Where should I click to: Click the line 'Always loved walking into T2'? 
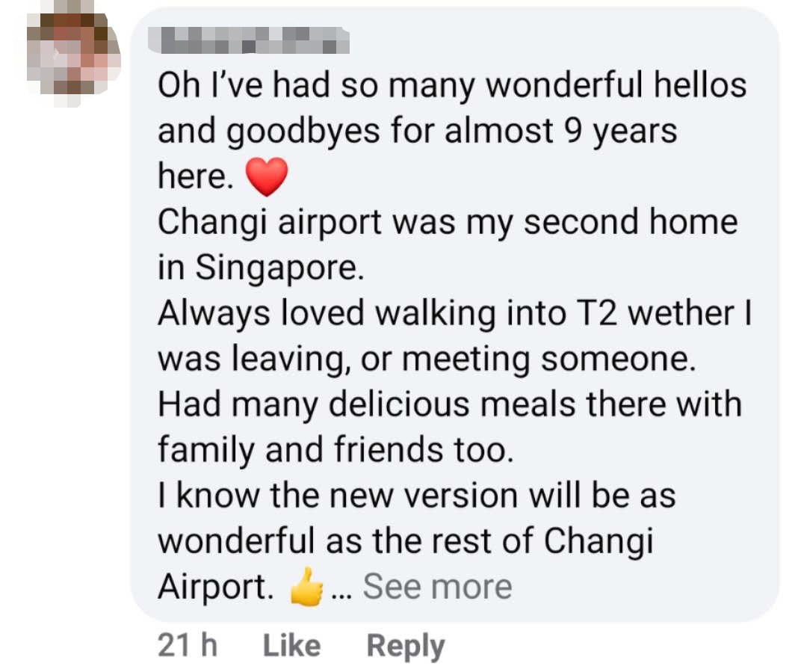[x=454, y=313]
